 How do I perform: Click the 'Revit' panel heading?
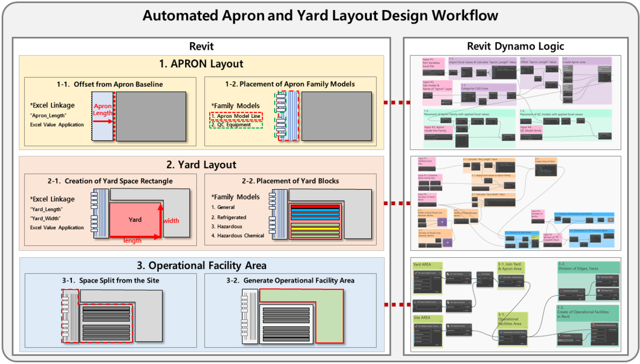[x=201, y=46]
